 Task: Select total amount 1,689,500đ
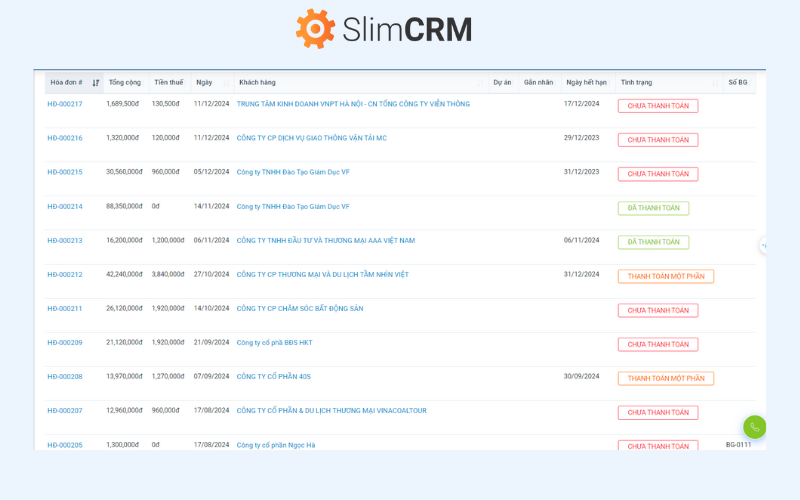point(122,104)
